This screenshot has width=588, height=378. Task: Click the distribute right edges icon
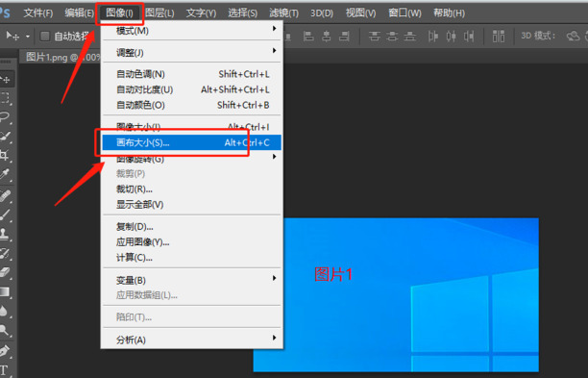pyautogui.click(x=469, y=36)
